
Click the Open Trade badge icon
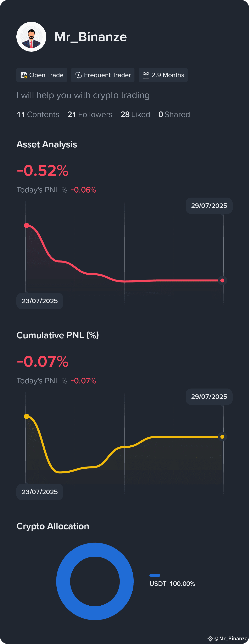point(24,75)
